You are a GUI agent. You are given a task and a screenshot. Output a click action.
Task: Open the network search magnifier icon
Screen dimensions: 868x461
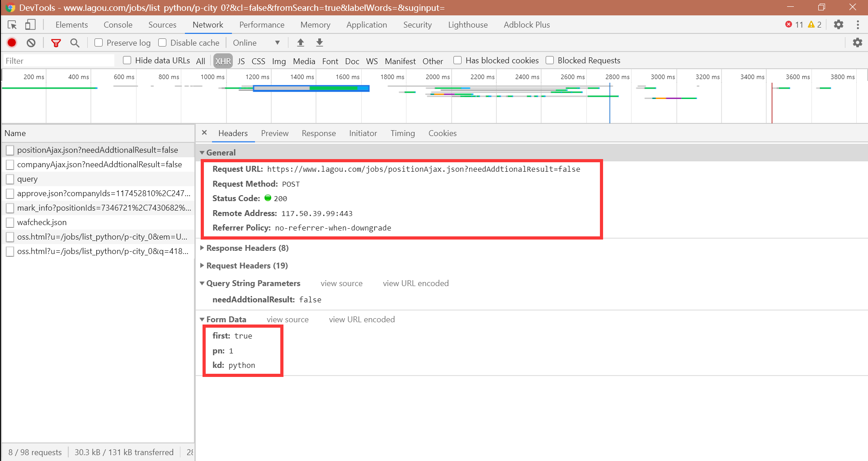coord(75,43)
